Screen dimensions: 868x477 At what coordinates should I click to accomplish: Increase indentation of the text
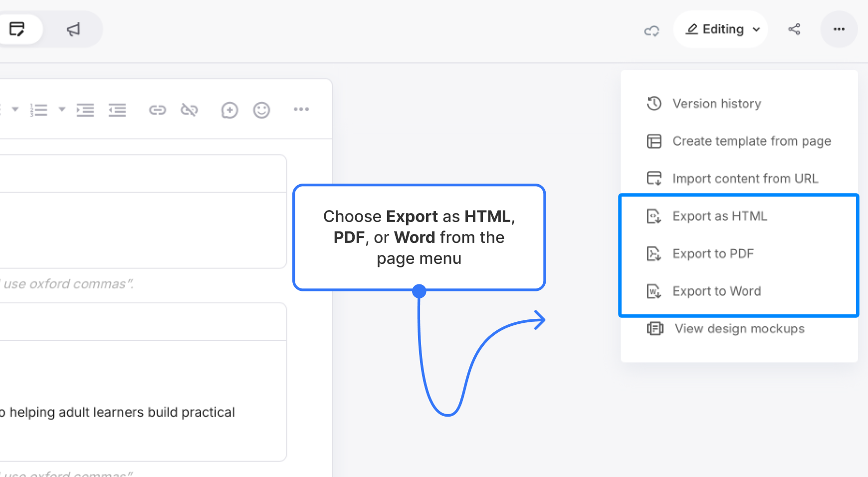pos(85,110)
